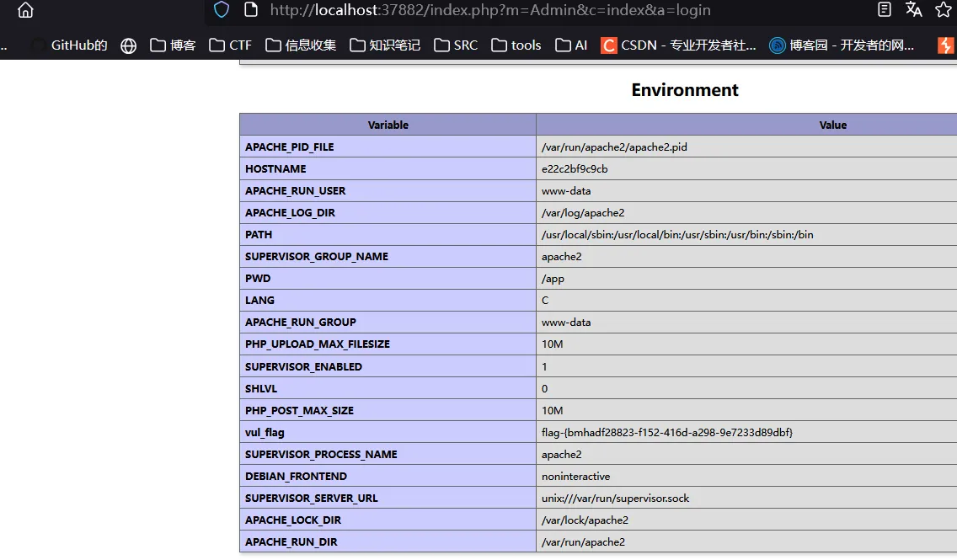Open the SRC bookmark folder
Screen dimensions: 957x560
click(456, 45)
